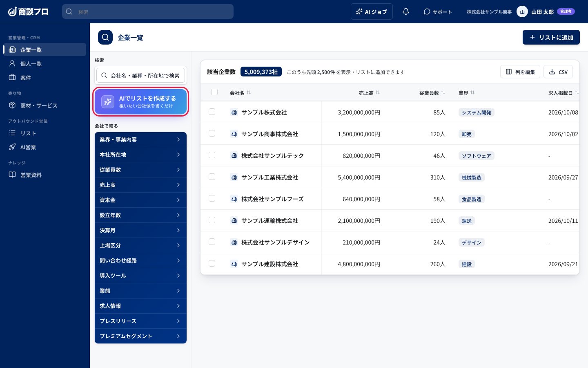Click the cube icon next to 商材・サービス
The height and width of the screenshot is (368, 588).
point(12,105)
